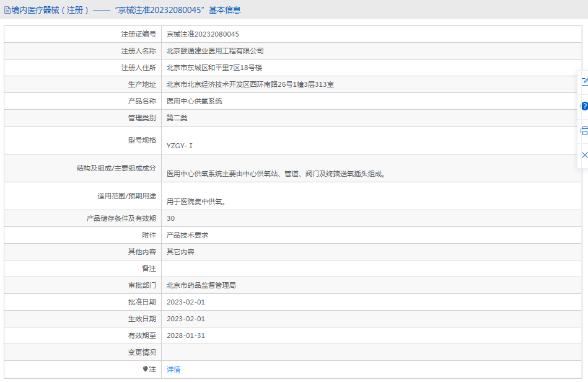Screen dimensions: 588x382
Task: Select structure description 医用中心供氧系统主要由中心供氧站
Action: [276, 174]
